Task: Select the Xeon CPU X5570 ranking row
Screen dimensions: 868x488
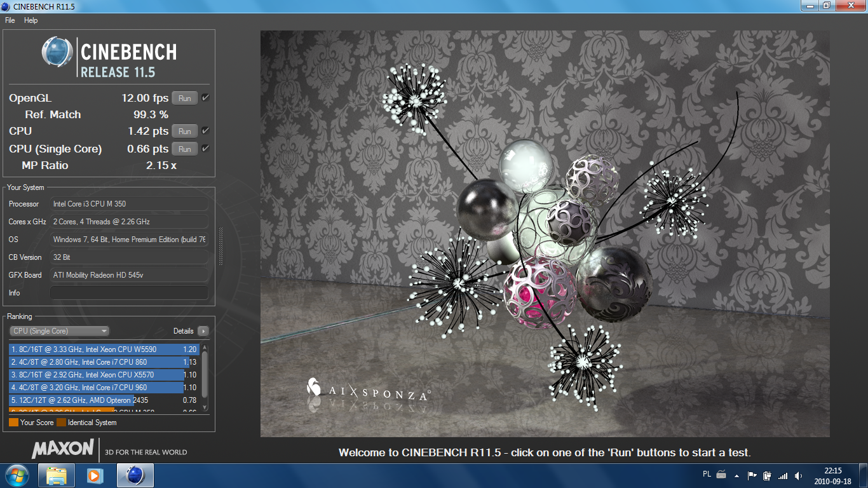Action: (104, 375)
